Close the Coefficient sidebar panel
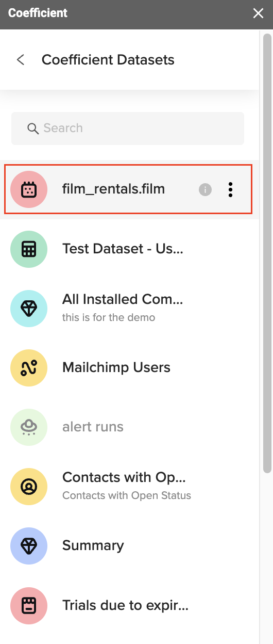The image size is (273, 644). [x=259, y=13]
